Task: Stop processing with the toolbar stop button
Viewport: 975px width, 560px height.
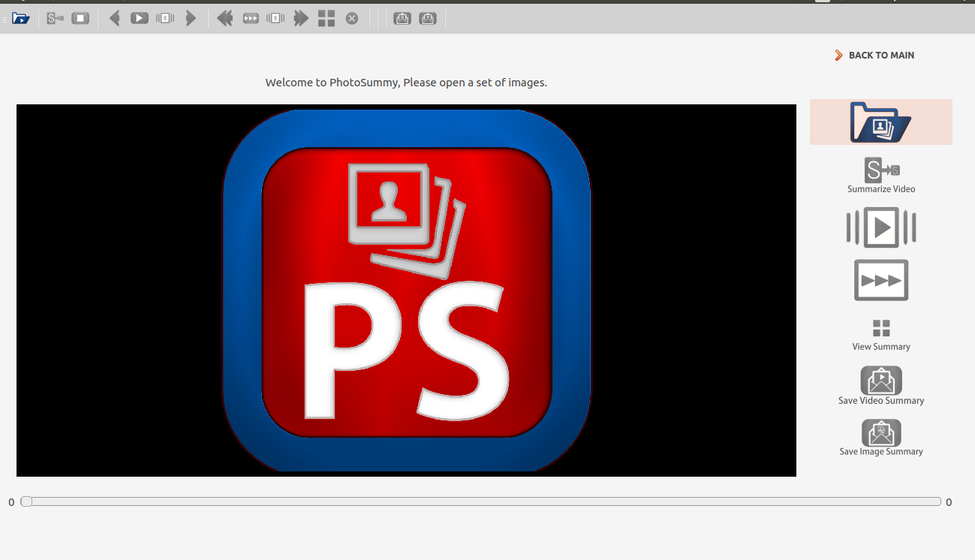Action: [80, 18]
